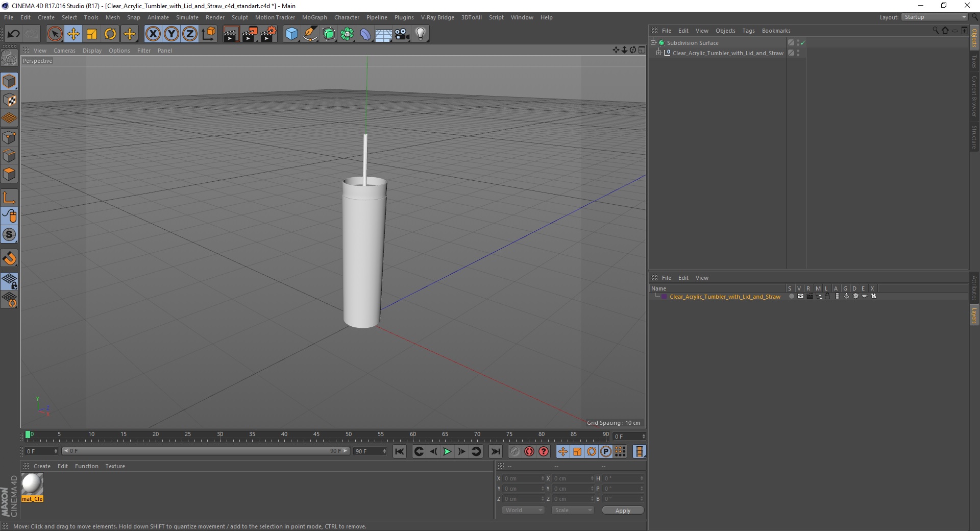Open the Content Browser side tab
Image resolution: width=980 pixels, height=531 pixels.
[974, 96]
